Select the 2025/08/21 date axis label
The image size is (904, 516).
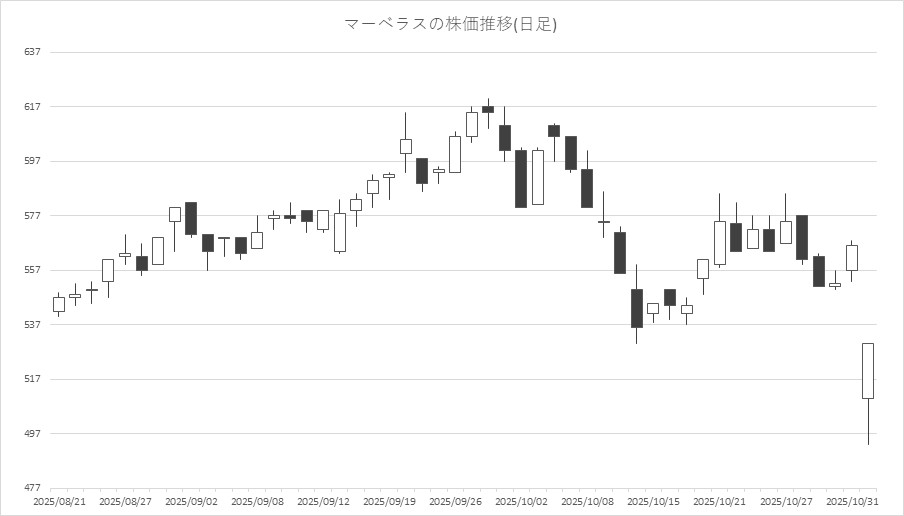pos(59,500)
